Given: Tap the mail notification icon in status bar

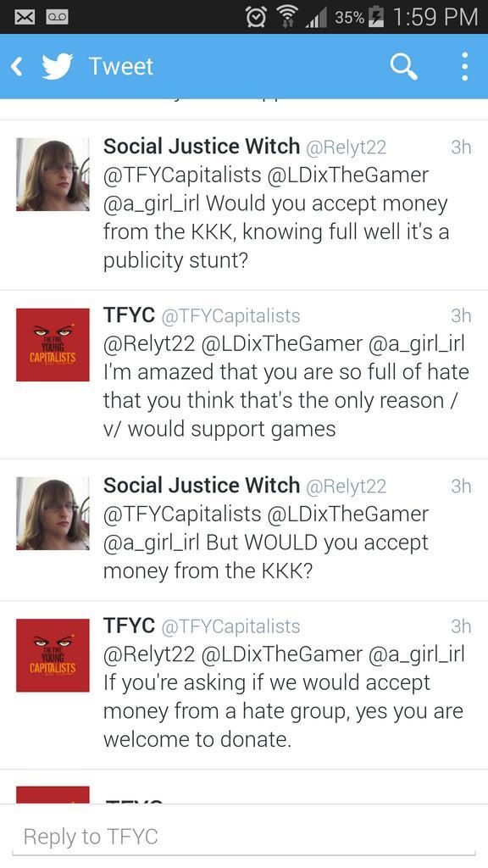Looking at the screenshot, I should 23,17.
